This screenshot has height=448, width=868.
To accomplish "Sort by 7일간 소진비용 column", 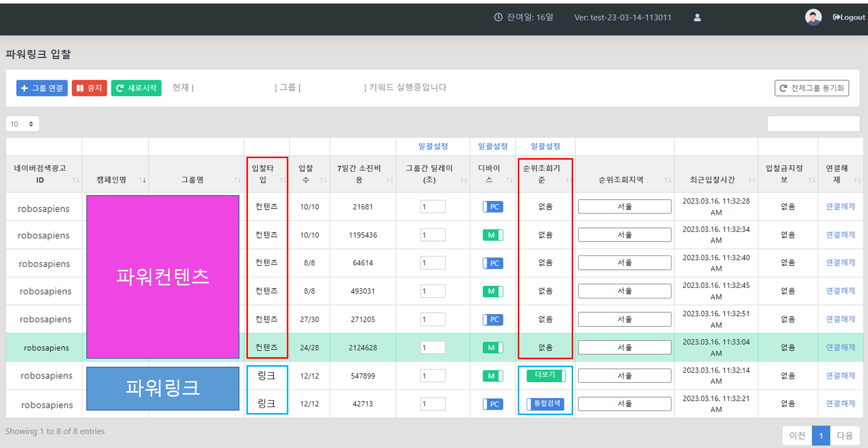I will (390, 180).
